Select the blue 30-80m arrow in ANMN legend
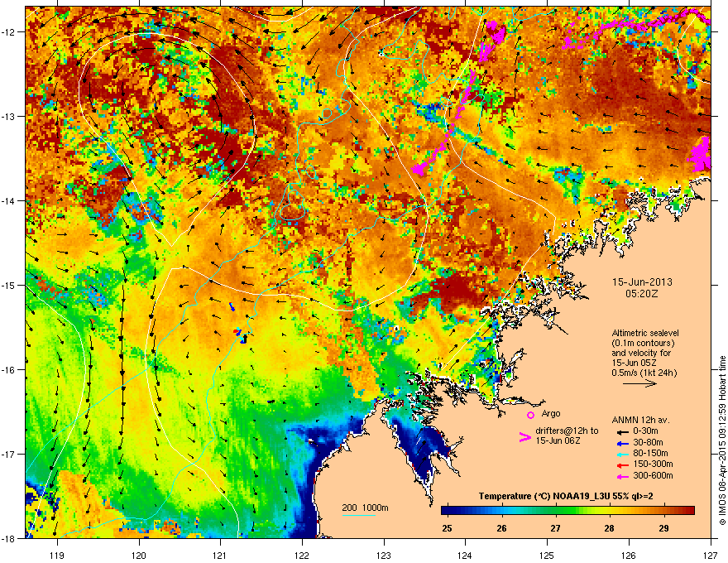The width and height of the screenshot is (728, 563). pos(622,443)
